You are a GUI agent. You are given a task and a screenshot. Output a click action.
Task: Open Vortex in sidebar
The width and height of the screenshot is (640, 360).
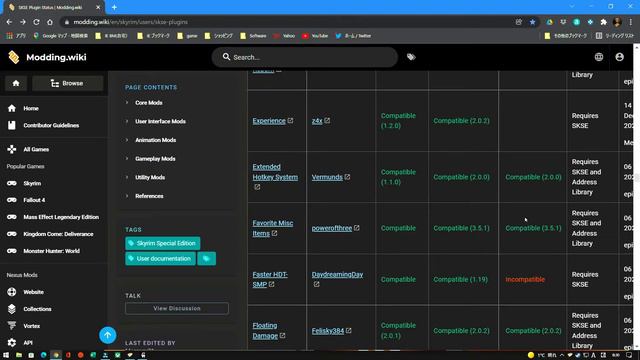point(31,326)
